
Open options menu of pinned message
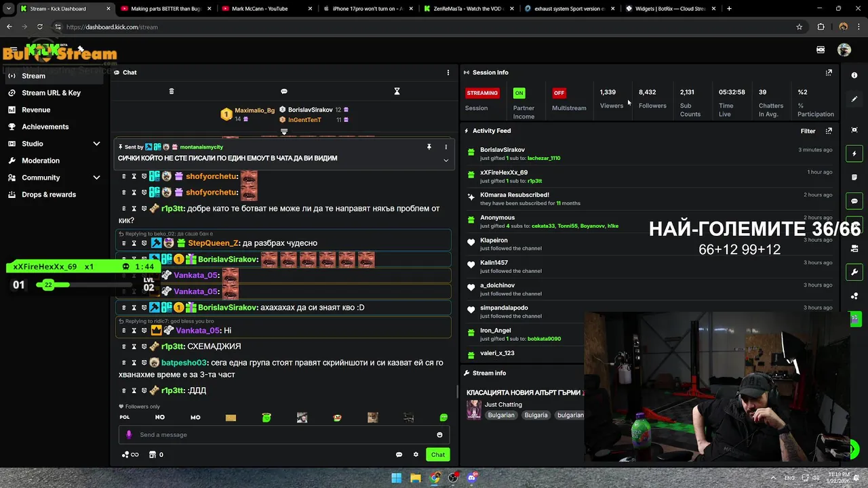point(446,146)
